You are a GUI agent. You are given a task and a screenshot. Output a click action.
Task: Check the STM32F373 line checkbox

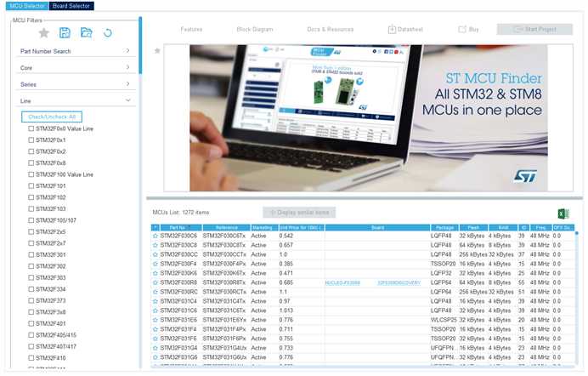click(x=31, y=301)
